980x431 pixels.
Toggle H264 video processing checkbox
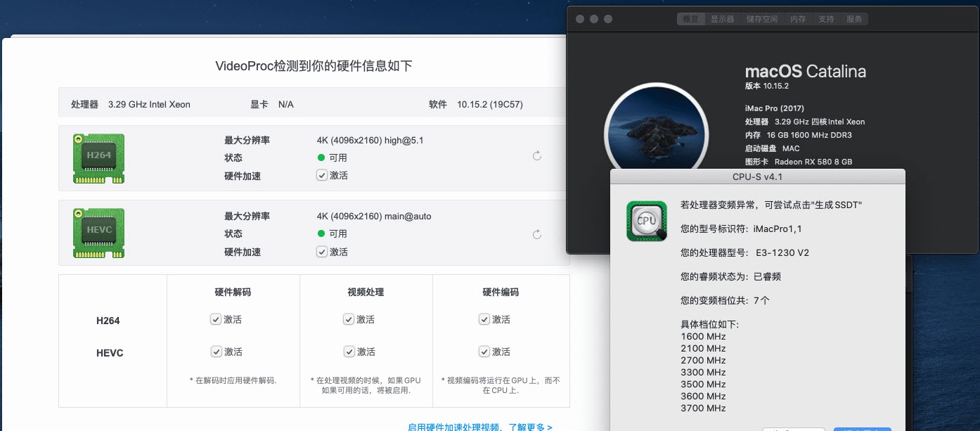(349, 319)
